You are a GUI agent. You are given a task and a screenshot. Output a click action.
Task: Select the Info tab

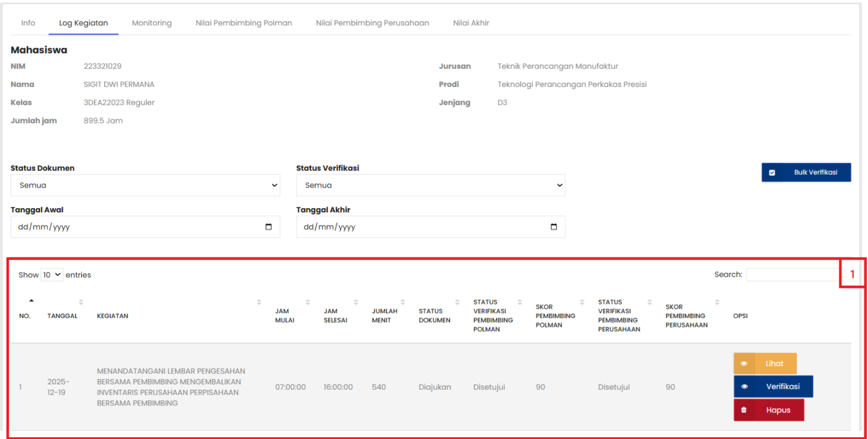[28, 23]
